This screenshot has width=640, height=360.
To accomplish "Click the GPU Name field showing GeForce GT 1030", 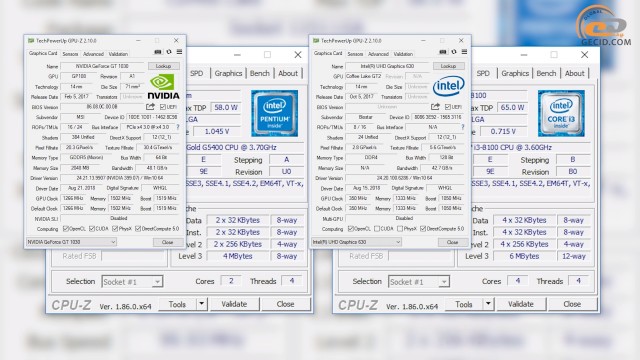I will coord(102,66).
